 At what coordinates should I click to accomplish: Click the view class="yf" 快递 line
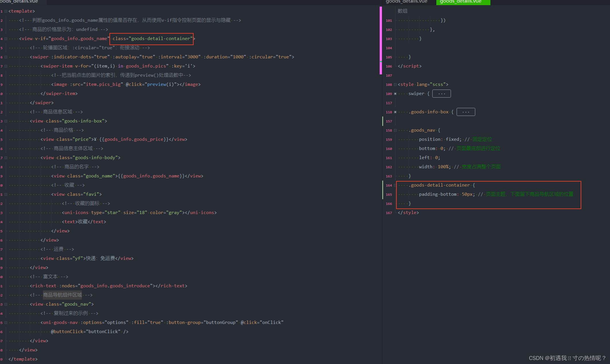pos(87,258)
